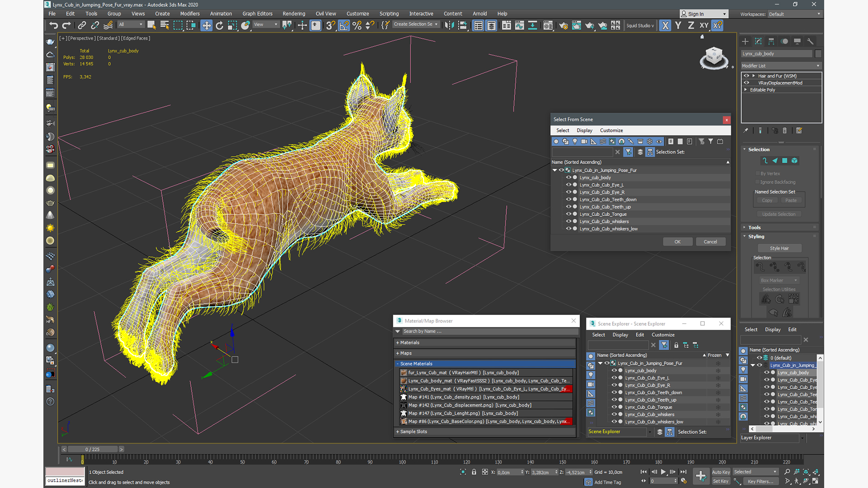Click the Go to End playback control
This screenshot has height=488, width=868.
pyautogui.click(x=683, y=472)
